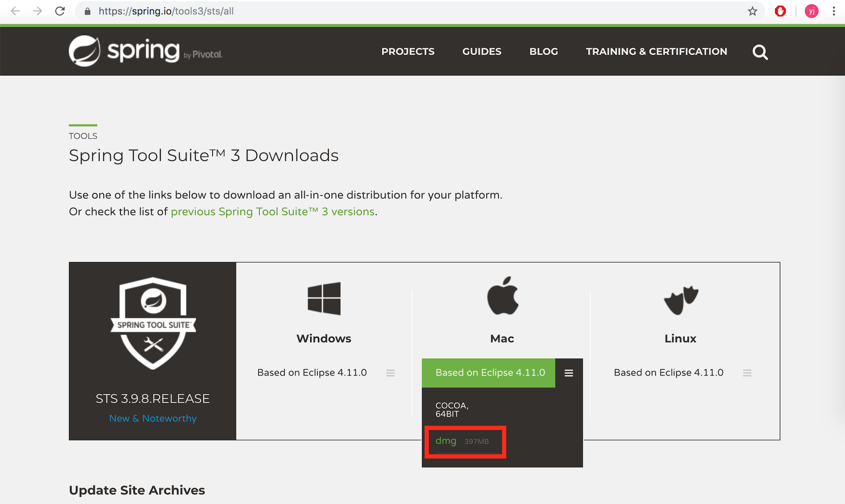Screen dimensions: 845x504
Task: Click the browser address bar URL
Action: 166,11
